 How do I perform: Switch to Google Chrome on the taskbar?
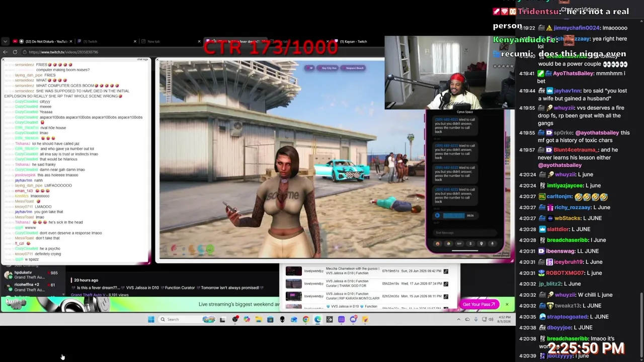[306, 319]
